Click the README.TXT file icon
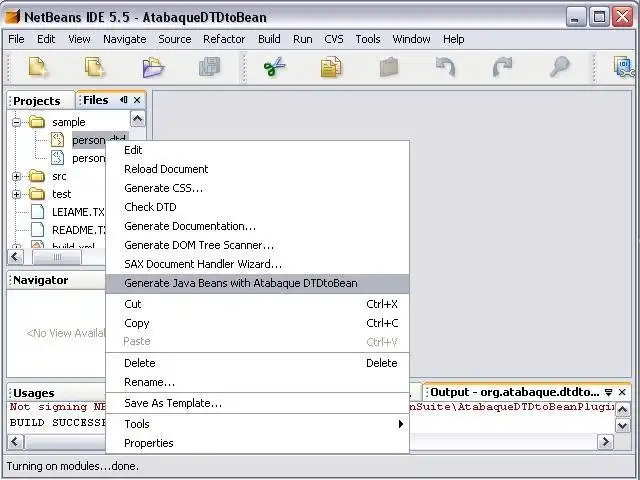The width and height of the screenshot is (640, 480). (38, 230)
